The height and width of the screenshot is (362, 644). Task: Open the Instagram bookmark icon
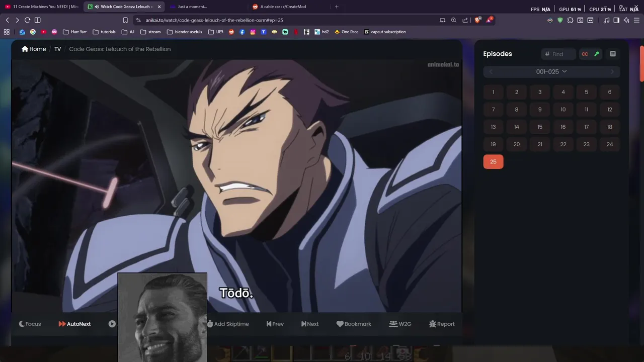click(253, 32)
